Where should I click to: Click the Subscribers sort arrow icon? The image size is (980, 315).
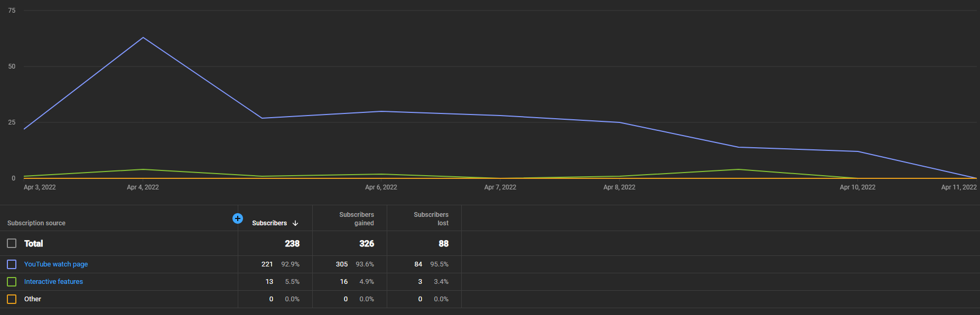295,223
